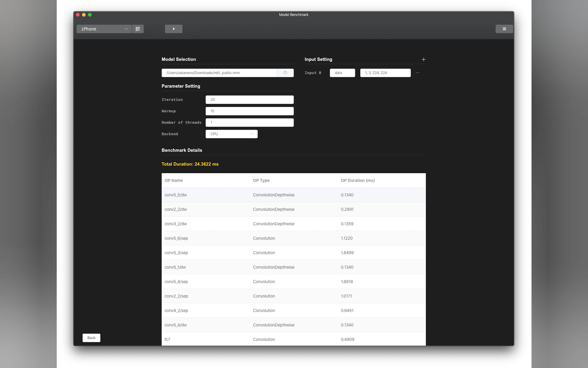Click the model file path field
The width and height of the screenshot is (588, 368).
(x=219, y=73)
